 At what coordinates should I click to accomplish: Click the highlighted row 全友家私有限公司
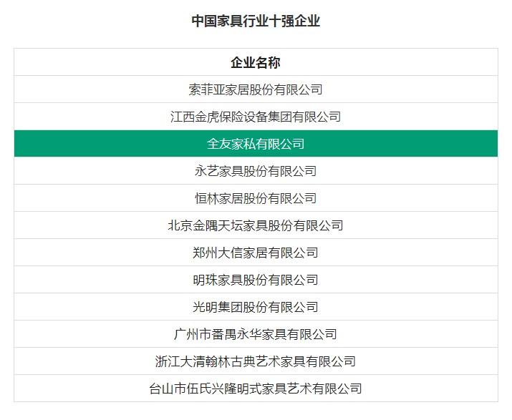point(256,144)
